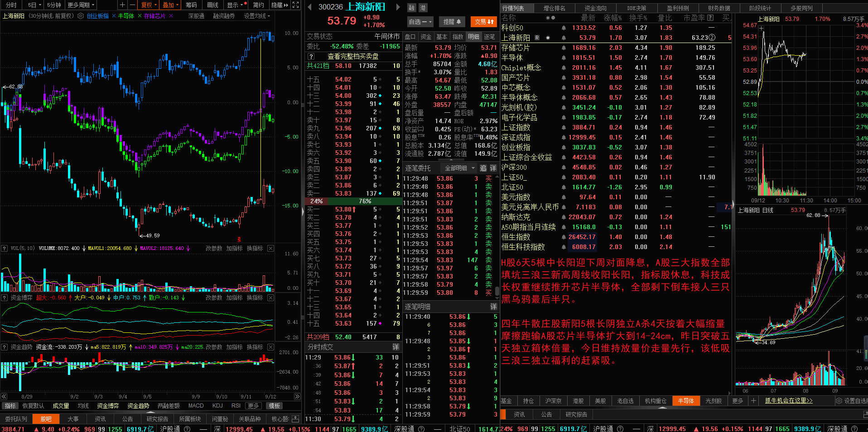Open chart settings gear beside 上海新阳 title
The height and width of the screenshot is (432, 868).
coord(81,16)
